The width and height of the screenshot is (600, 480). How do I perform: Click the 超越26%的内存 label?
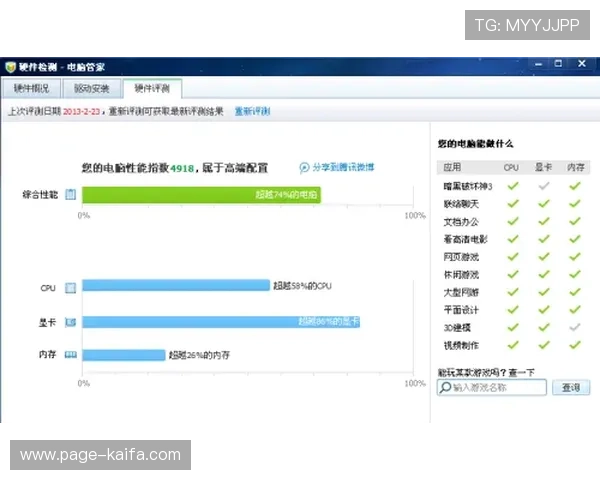[x=199, y=355]
